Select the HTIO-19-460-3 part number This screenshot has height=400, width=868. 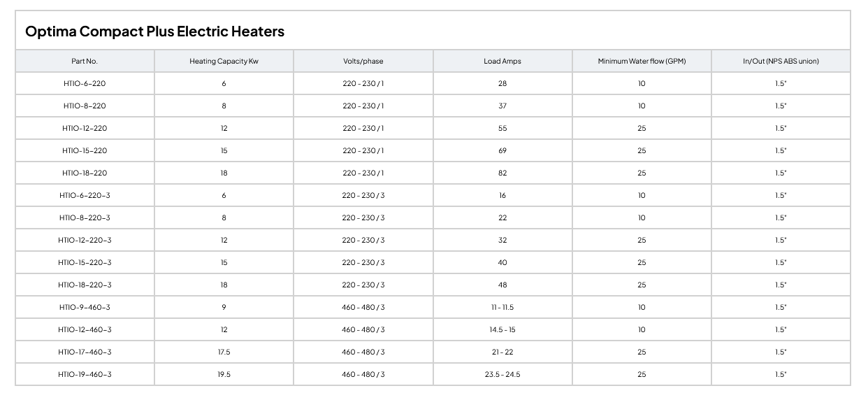85,374
